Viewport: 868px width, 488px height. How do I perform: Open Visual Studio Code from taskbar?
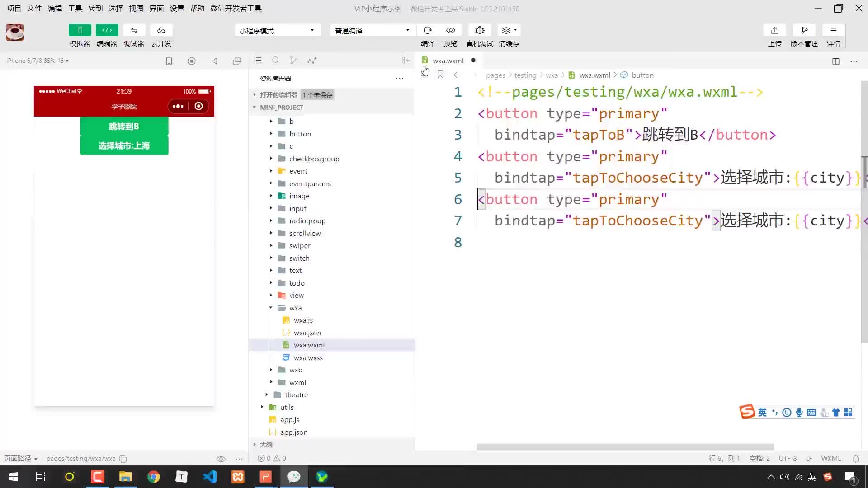(210, 477)
